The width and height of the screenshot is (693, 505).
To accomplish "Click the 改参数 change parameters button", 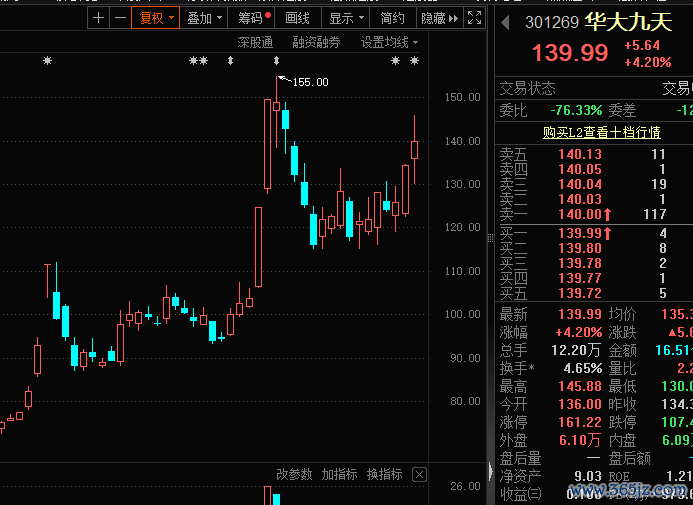I will [294, 474].
